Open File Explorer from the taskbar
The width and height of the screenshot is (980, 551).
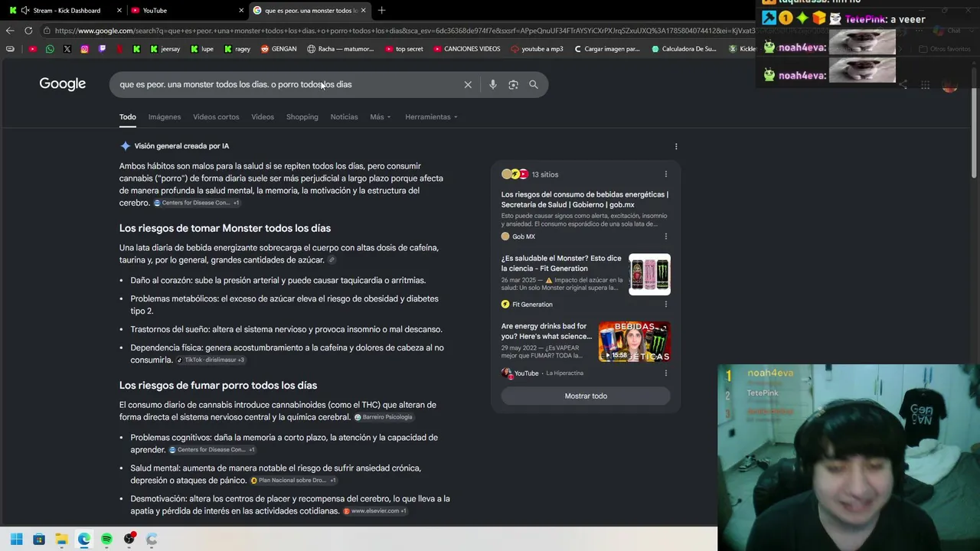coord(61,540)
